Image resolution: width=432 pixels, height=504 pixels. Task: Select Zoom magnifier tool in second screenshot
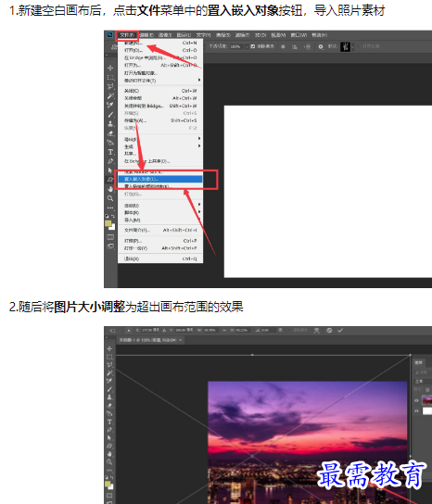click(109, 462)
